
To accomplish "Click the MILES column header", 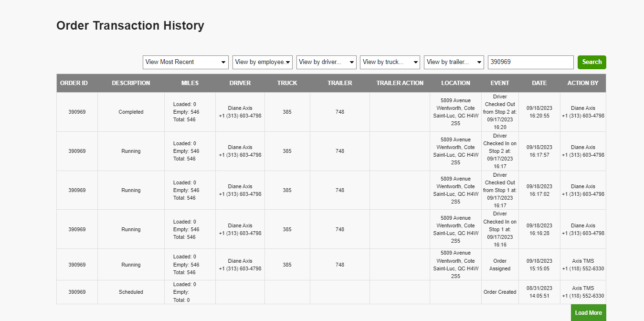I will click(x=190, y=83).
